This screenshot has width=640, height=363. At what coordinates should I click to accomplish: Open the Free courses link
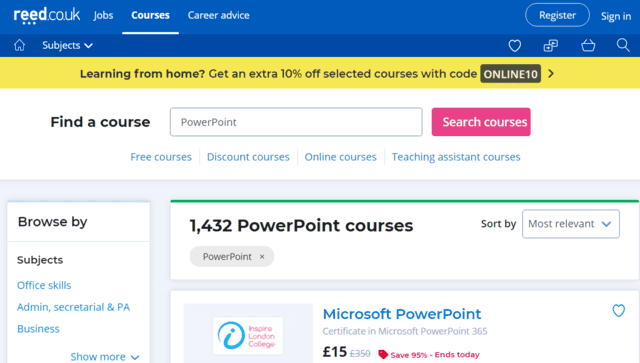pyautogui.click(x=161, y=157)
